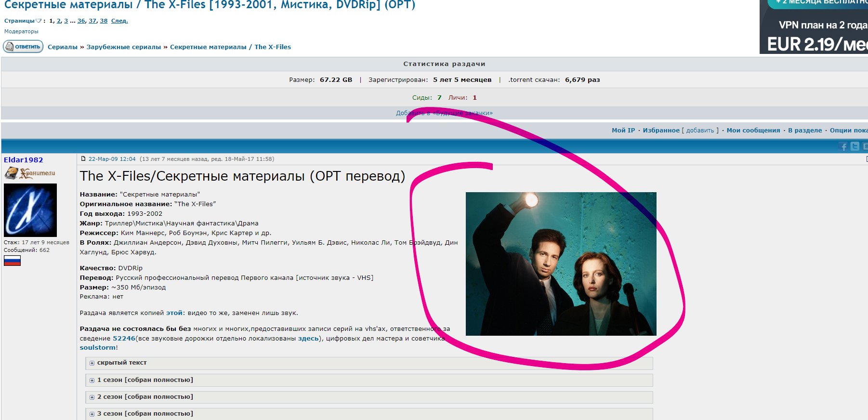Go to page 2 of topic

click(59, 21)
